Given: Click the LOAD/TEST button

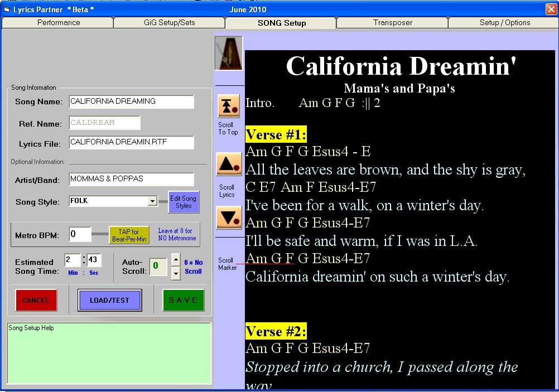Looking at the screenshot, I should tap(109, 300).
